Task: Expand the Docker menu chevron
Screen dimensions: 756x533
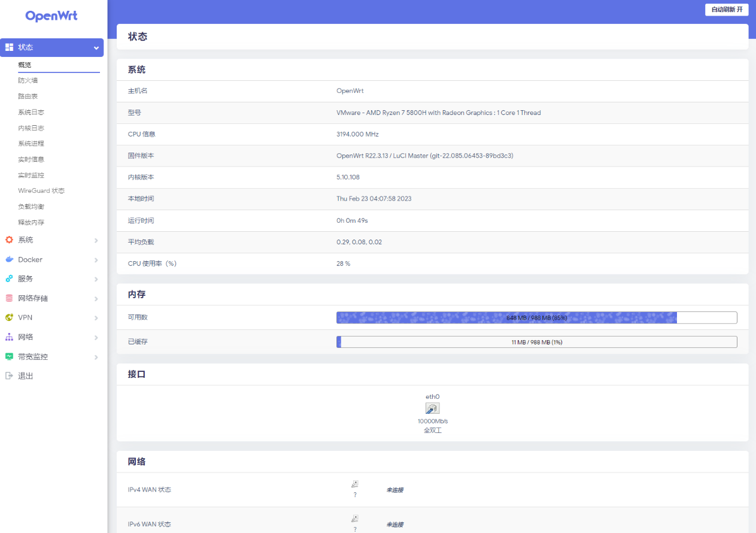Action: pos(96,260)
